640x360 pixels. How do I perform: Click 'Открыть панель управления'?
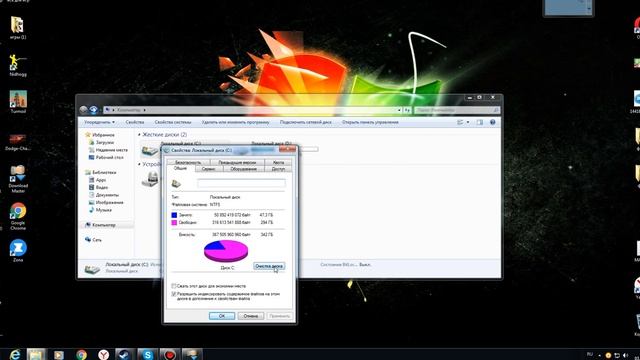click(x=370, y=122)
